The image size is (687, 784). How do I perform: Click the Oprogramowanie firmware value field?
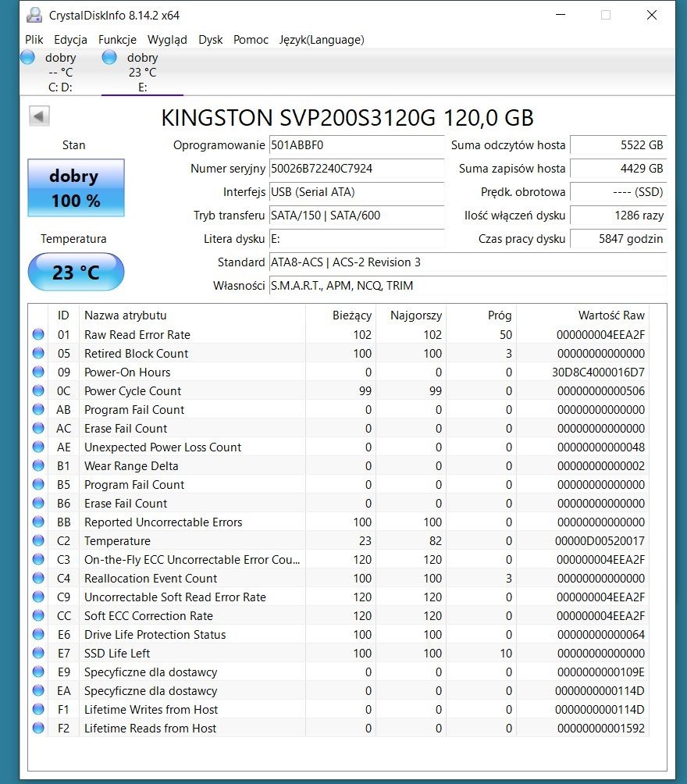(356, 145)
